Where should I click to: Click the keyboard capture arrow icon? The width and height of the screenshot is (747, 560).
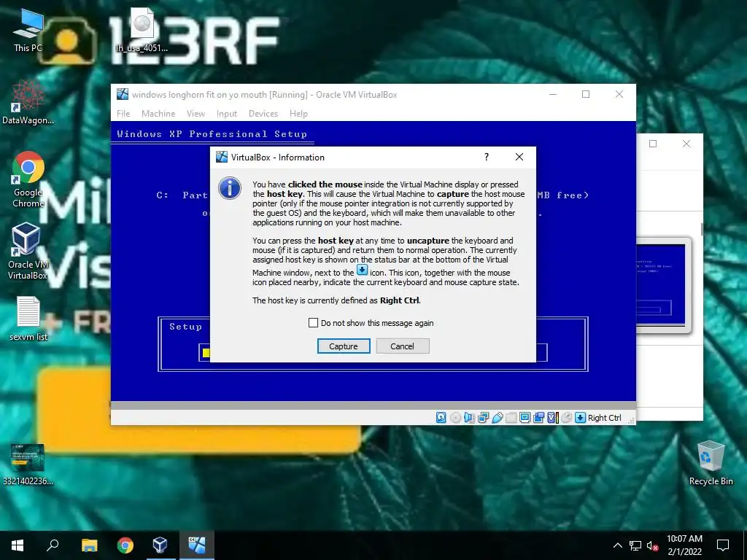pos(580,418)
